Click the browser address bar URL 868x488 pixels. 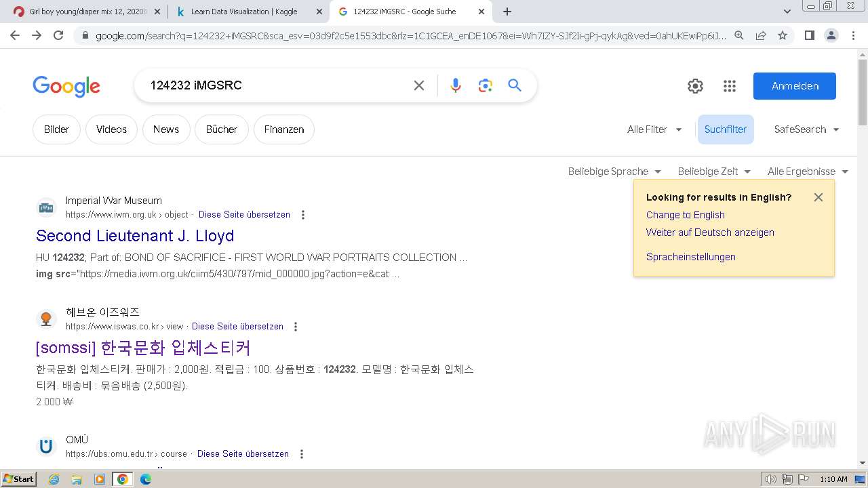click(410, 35)
